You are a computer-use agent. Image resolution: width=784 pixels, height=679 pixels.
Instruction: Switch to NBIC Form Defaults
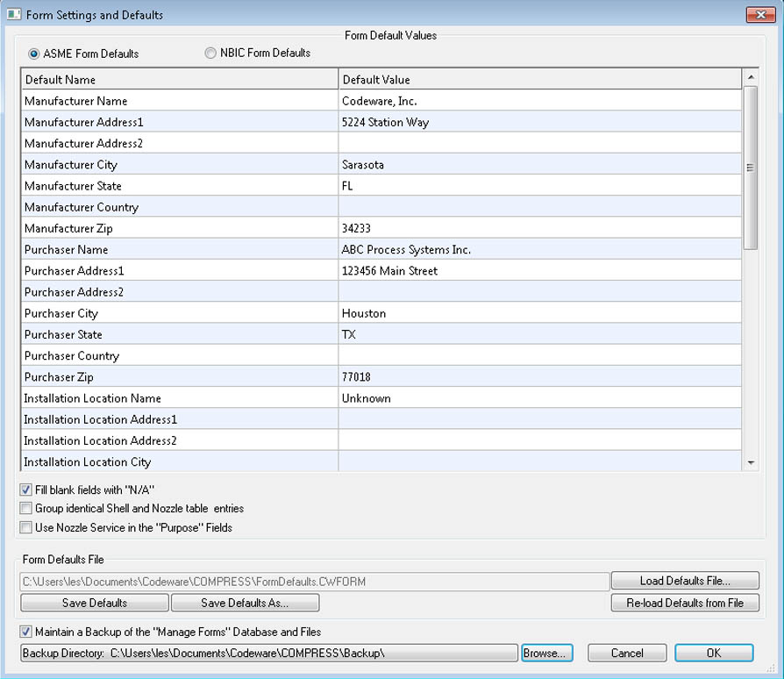[x=210, y=53]
